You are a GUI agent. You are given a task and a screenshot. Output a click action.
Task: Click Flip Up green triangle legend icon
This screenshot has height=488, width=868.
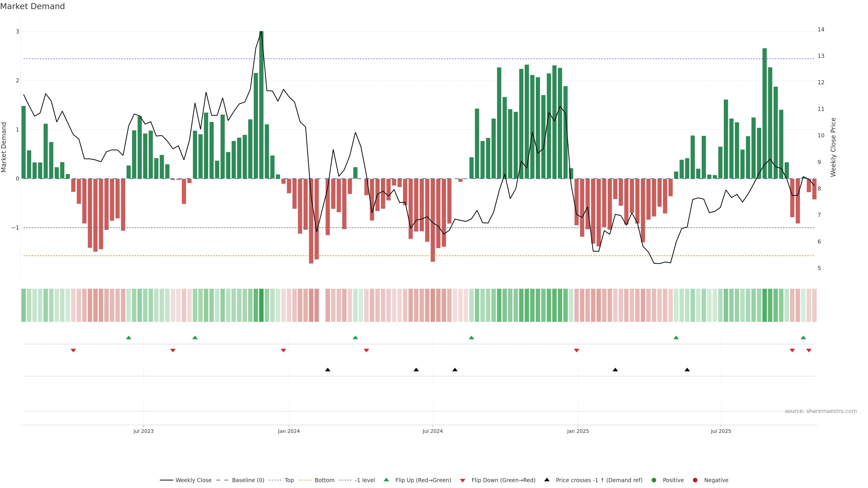pyautogui.click(x=387, y=480)
